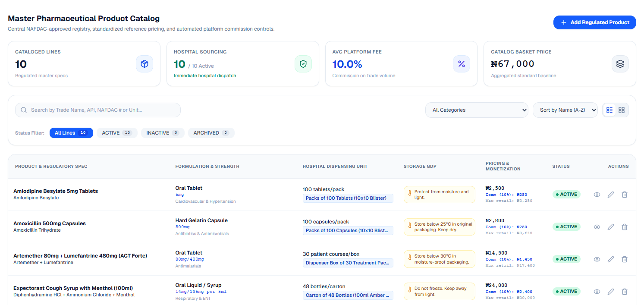
Task: Click Artemether 80mg + Lumefantrine 480mg product name
Action: pos(80,256)
